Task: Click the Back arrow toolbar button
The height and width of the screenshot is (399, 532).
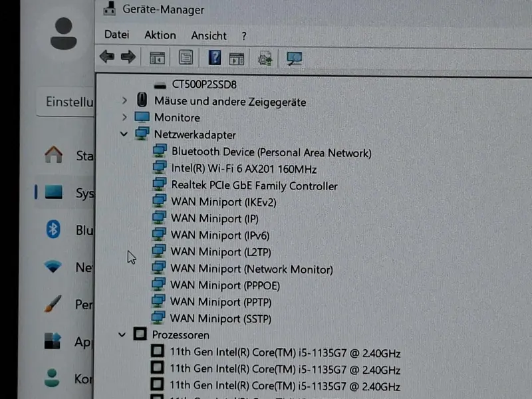Action: pyautogui.click(x=107, y=57)
